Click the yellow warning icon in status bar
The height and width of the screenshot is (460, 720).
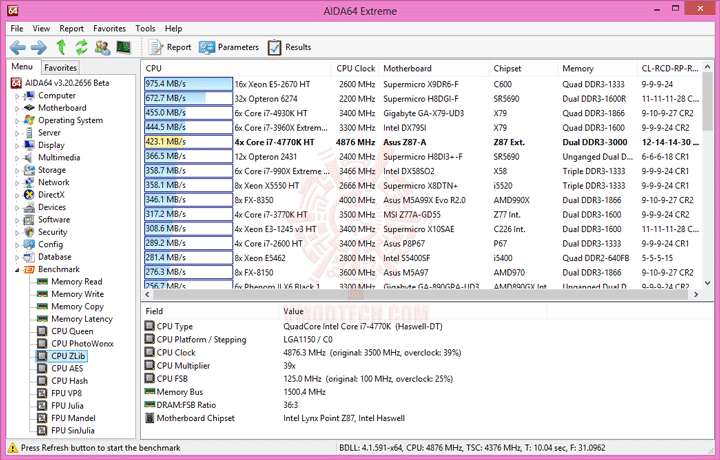tap(13, 448)
